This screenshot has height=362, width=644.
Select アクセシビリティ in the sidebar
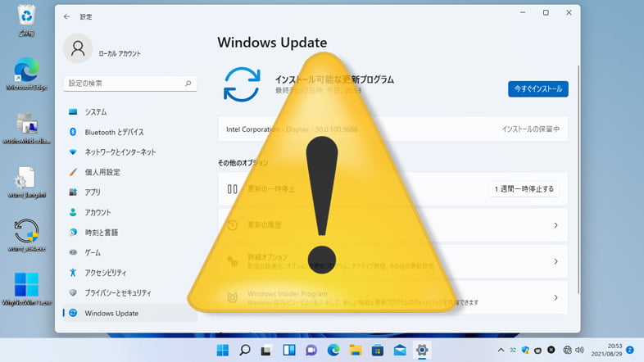click(x=129, y=273)
